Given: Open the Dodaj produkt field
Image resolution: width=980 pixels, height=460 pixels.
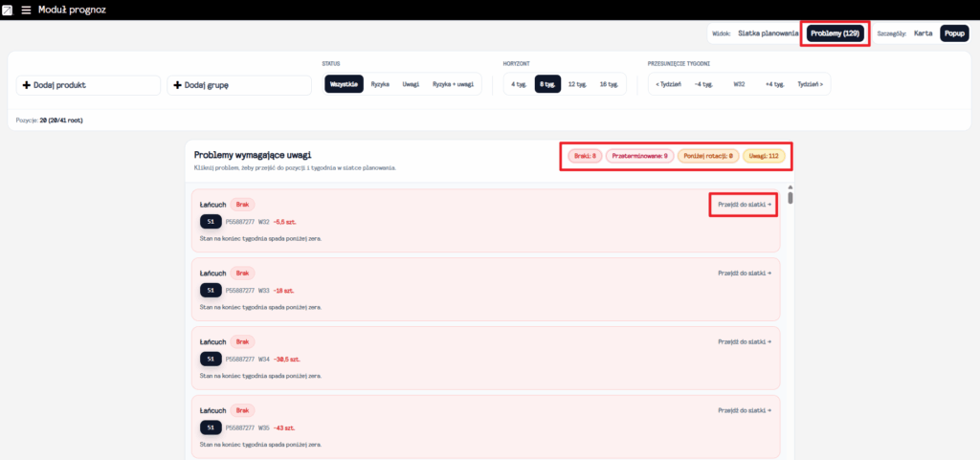Looking at the screenshot, I should tap(88, 85).
